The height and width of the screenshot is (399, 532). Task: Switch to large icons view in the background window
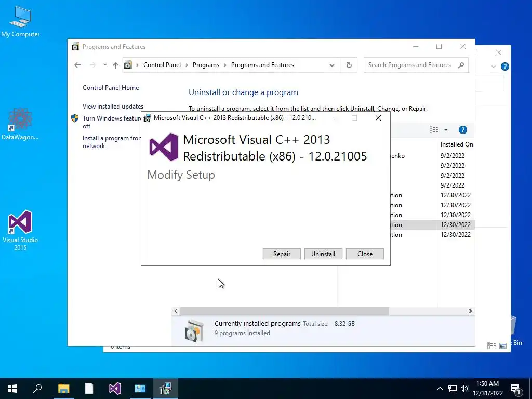pos(503,345)
